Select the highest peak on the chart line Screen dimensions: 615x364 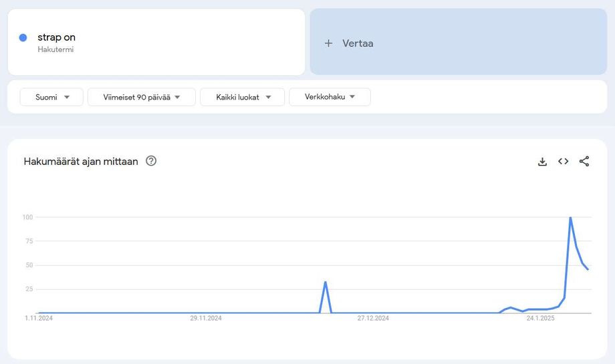click(570, 218)
